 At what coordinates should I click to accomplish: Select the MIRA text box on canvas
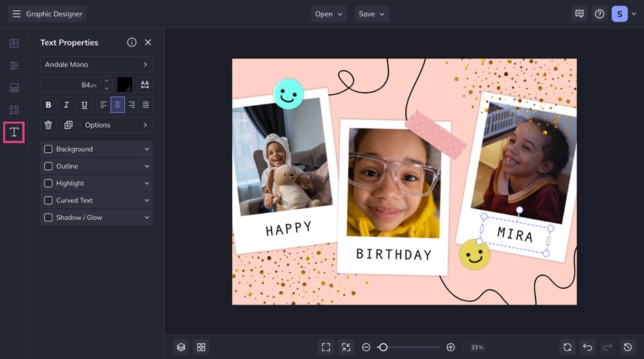[x=516, y=235]
